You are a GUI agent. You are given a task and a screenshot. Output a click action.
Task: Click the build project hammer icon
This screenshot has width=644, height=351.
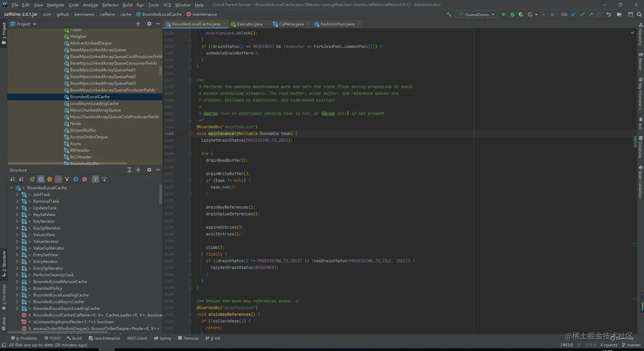pos(448,14)
